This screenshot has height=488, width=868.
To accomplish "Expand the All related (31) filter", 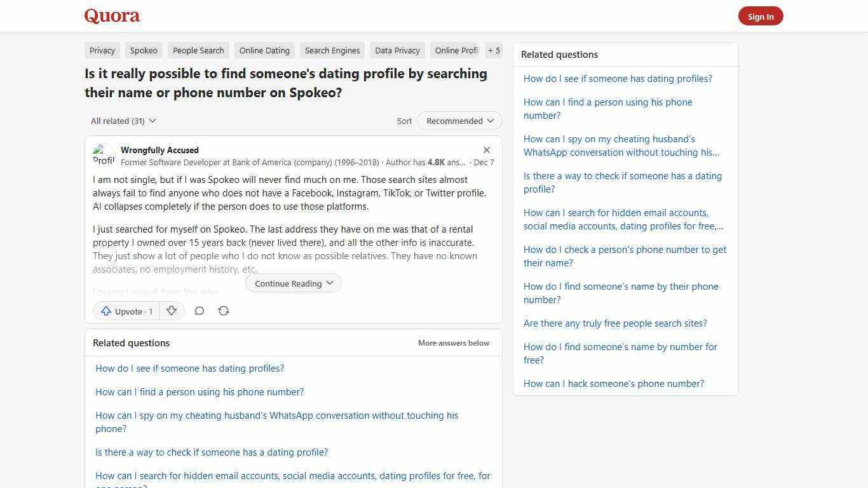I will click(123, 121).
